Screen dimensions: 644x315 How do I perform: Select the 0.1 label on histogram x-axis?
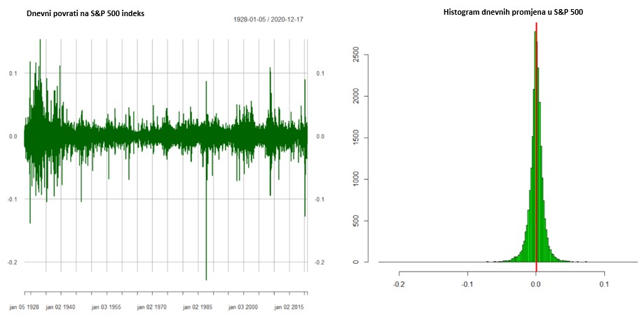click(605, 285)
